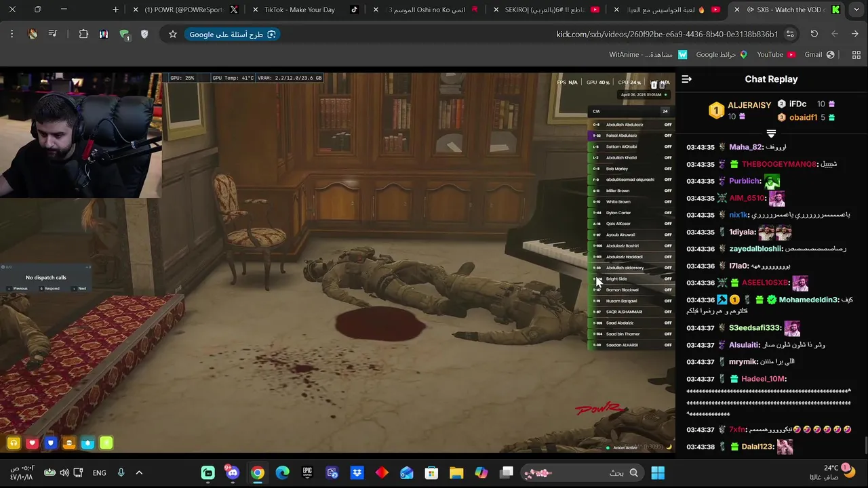
Task: Bookmark this page with star icon
Action: tap(173, 34)
